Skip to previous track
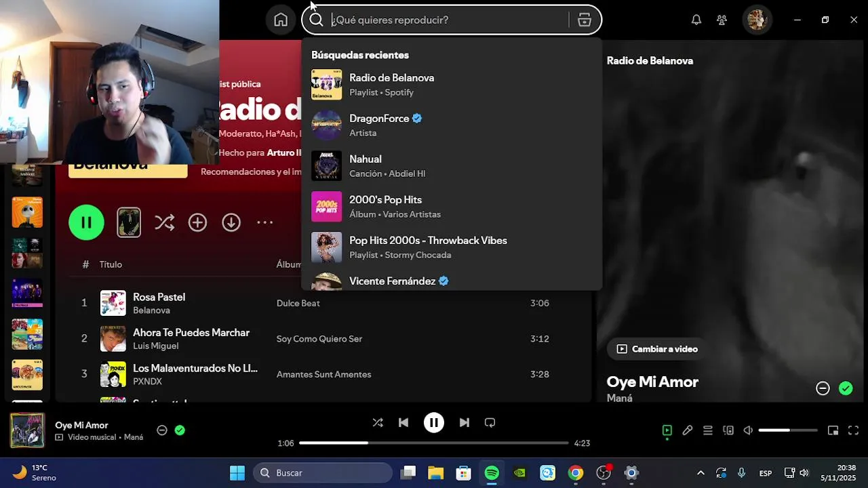868x488 pixels. pos(403,422)
